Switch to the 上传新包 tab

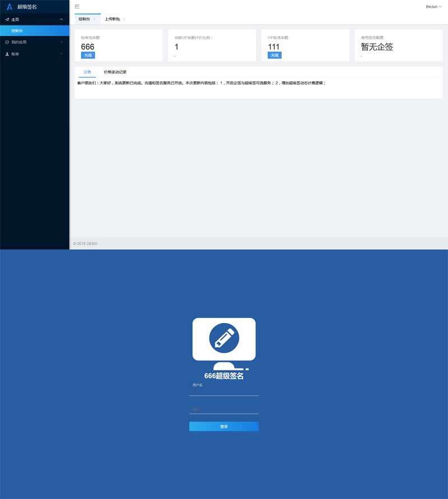pos(112,19)
